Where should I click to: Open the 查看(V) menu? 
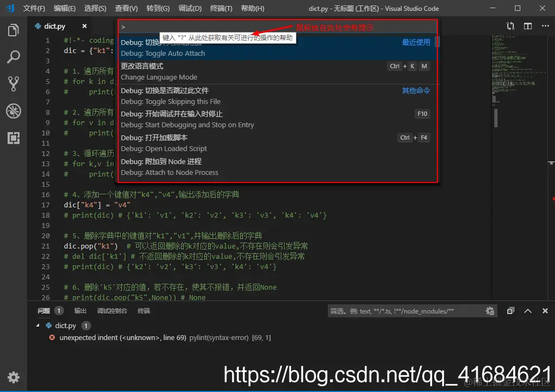point(126,9)
